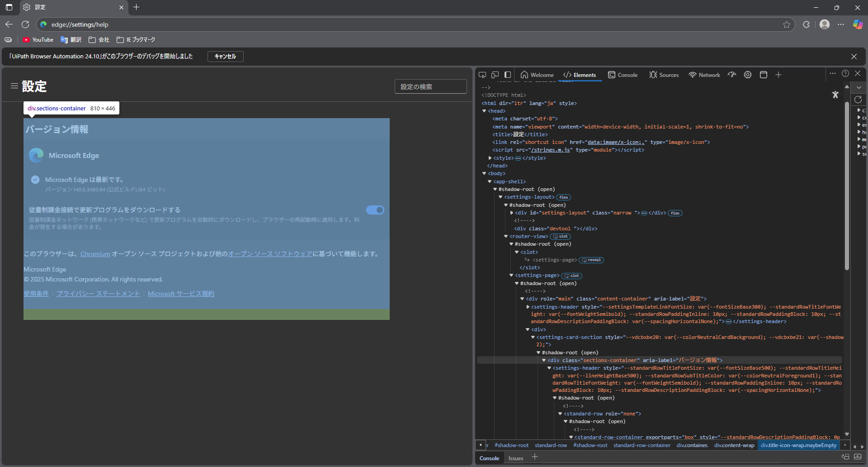868x467 pixels.
Task: Toggle metered connection update download switch
Action: 375,210
